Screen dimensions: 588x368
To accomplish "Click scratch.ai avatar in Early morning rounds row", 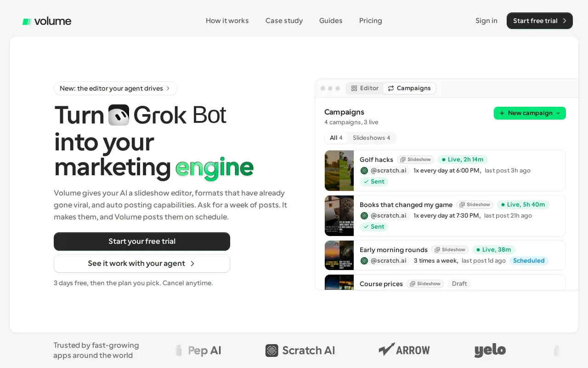I will tap(364, 261).
